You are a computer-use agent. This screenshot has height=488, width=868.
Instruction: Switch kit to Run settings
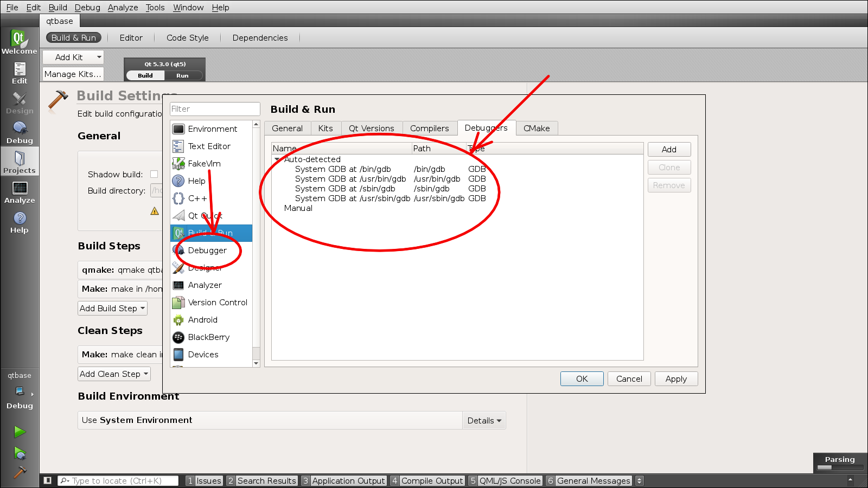(x=182, y=75)
